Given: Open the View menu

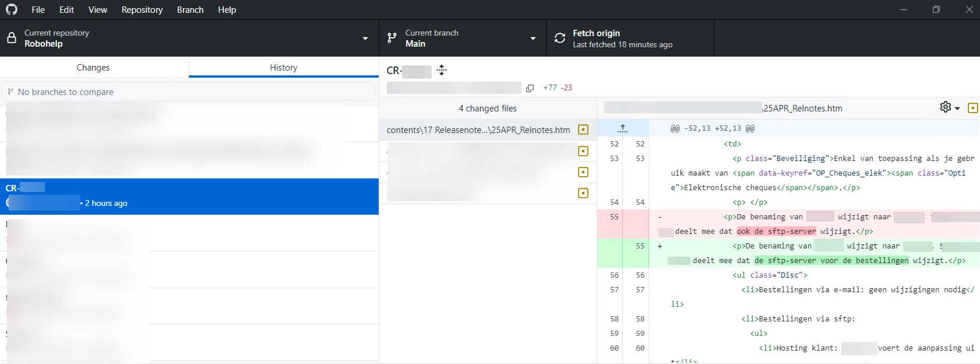Looking at the screenshot, I should pos(97,10).
